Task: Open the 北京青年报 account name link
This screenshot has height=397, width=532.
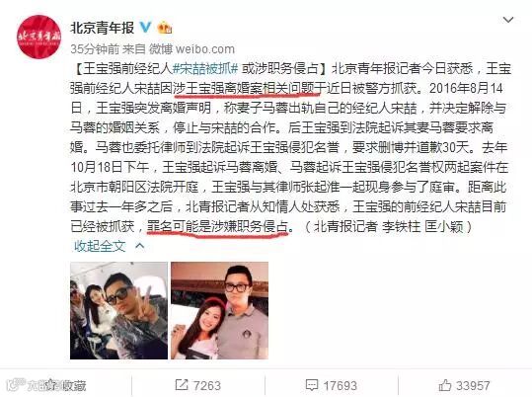Action: [x=102, y=28]
